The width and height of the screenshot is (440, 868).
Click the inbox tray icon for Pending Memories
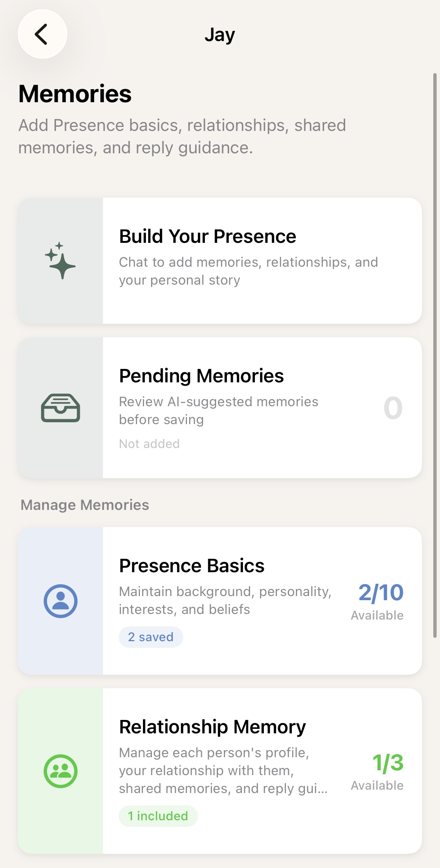coord(60,408)
